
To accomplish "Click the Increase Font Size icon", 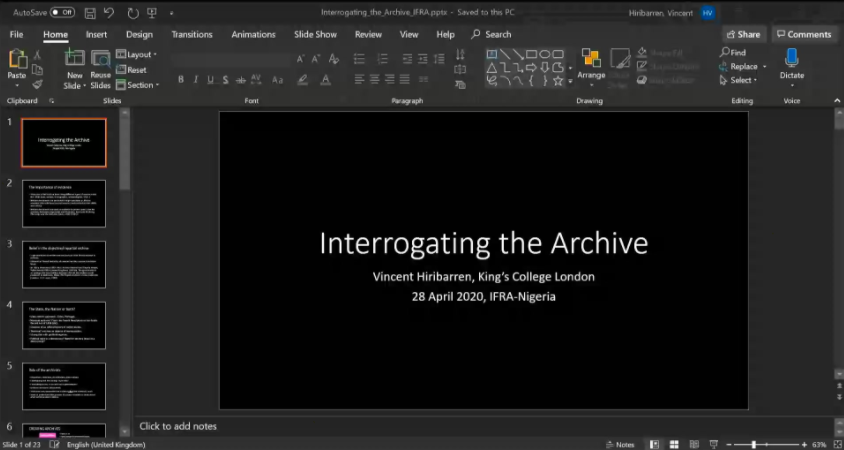I will 301,59.
